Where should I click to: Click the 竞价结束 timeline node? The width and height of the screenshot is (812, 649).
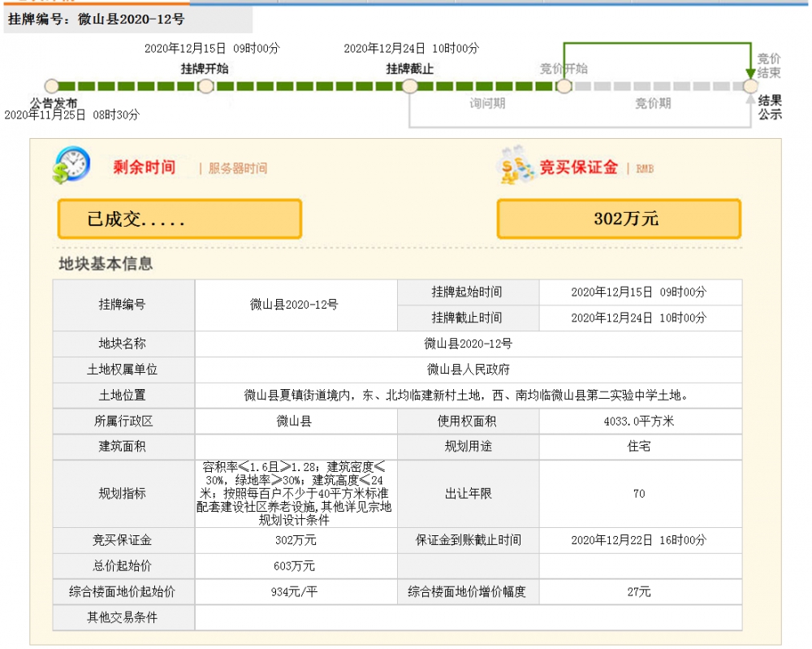(750, 86)
